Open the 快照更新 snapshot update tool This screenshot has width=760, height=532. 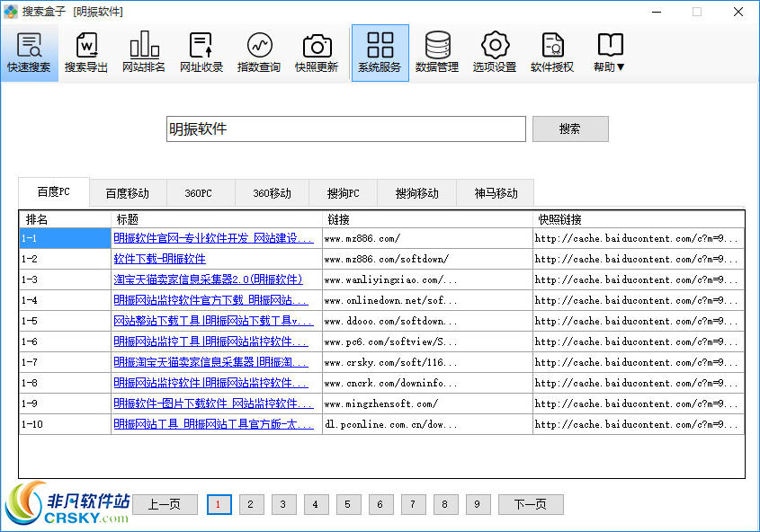317,53
